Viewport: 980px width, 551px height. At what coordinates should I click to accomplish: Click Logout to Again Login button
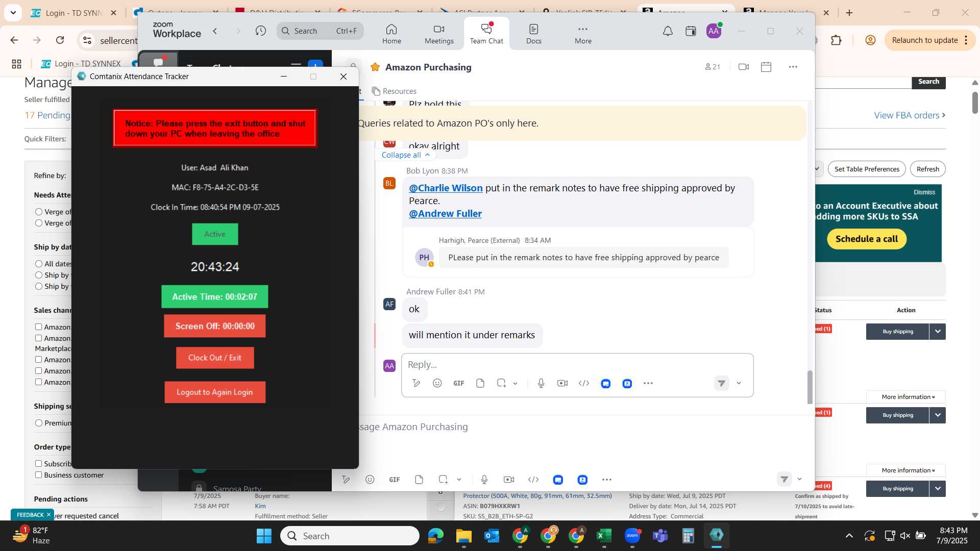click(x=215, y=392)
